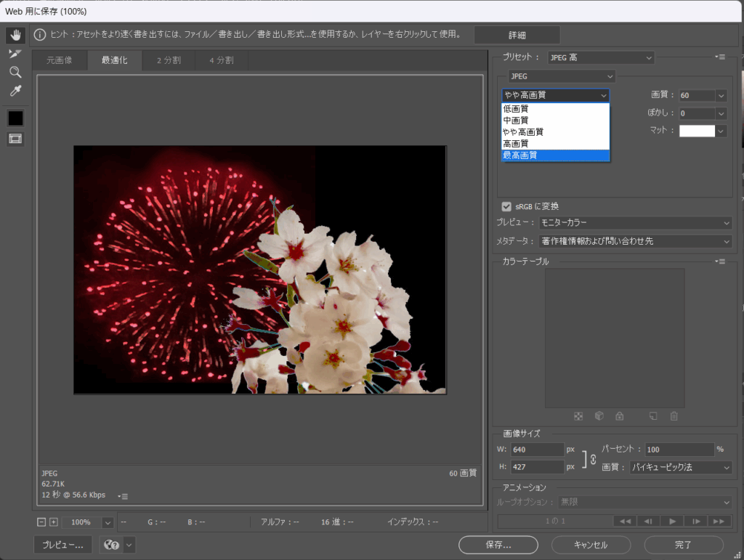
Task: Click the width-height constrain link icon
Action: 592,459
